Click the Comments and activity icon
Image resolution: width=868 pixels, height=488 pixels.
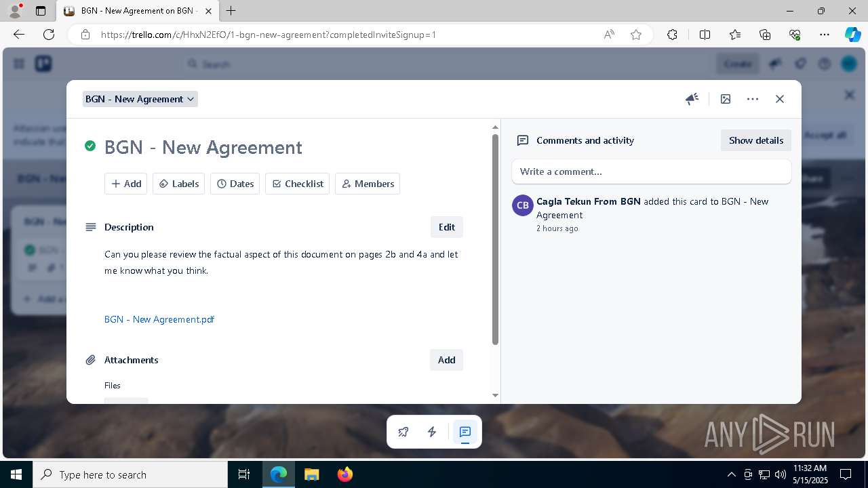point(523,140)
